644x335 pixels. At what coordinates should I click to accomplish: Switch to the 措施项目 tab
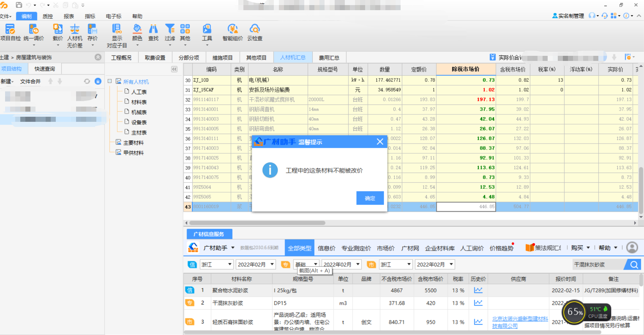(x=222, y=58)
